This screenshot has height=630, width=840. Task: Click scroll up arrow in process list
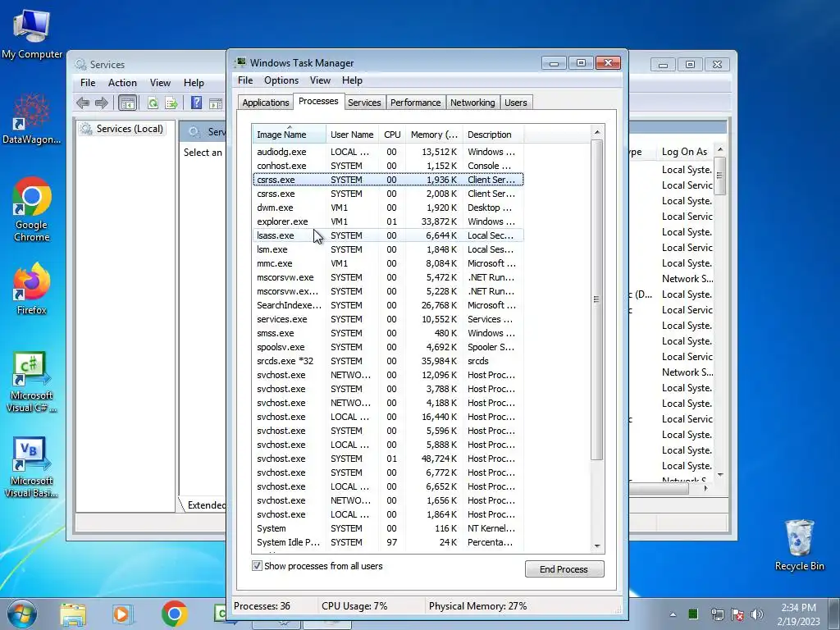(597, 132)
